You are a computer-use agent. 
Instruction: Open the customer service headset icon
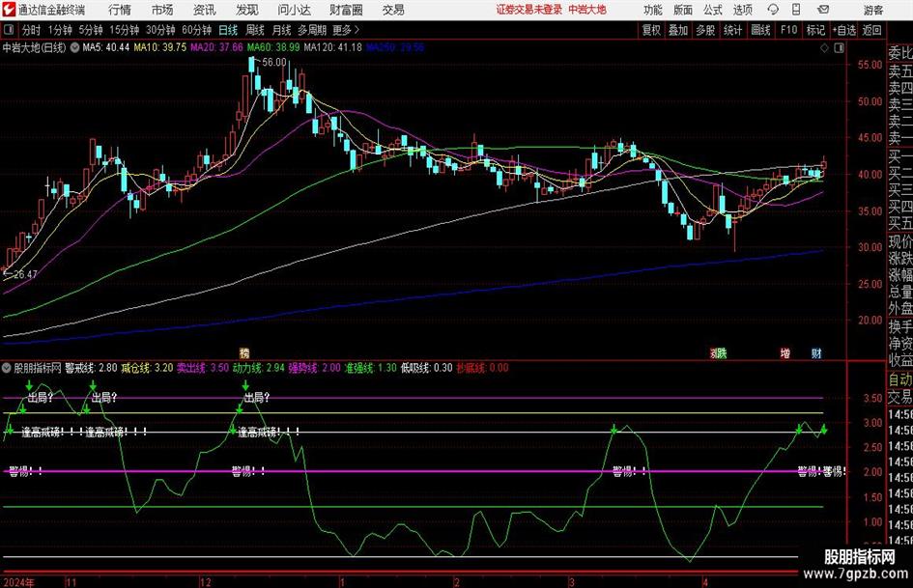coord(773,10)
